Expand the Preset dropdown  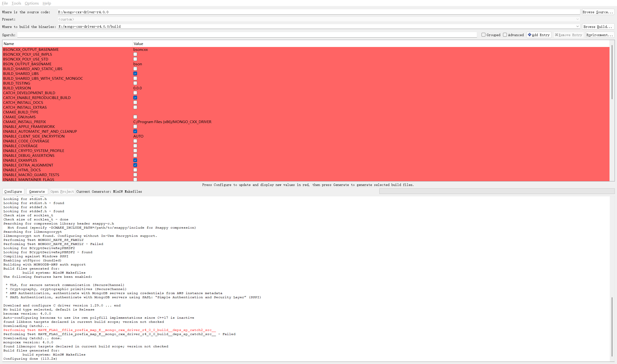[x=577, y=19]
